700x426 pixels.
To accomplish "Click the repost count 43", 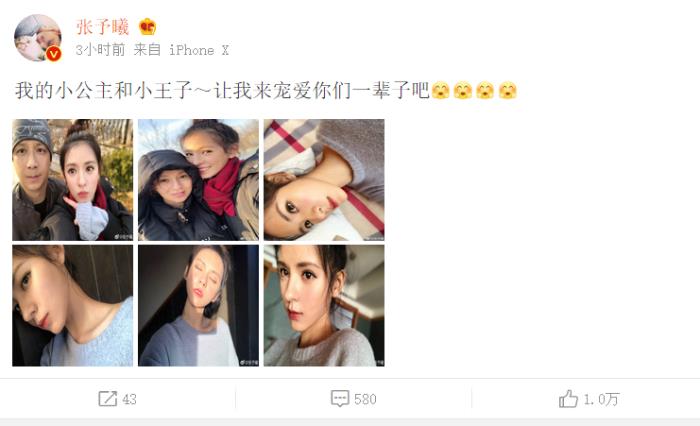I will (x=129, y=399).
